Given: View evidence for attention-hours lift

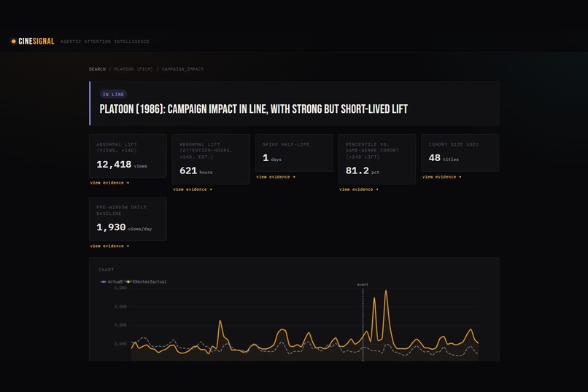Looking at the screenshot, I should tap(193, 189).
